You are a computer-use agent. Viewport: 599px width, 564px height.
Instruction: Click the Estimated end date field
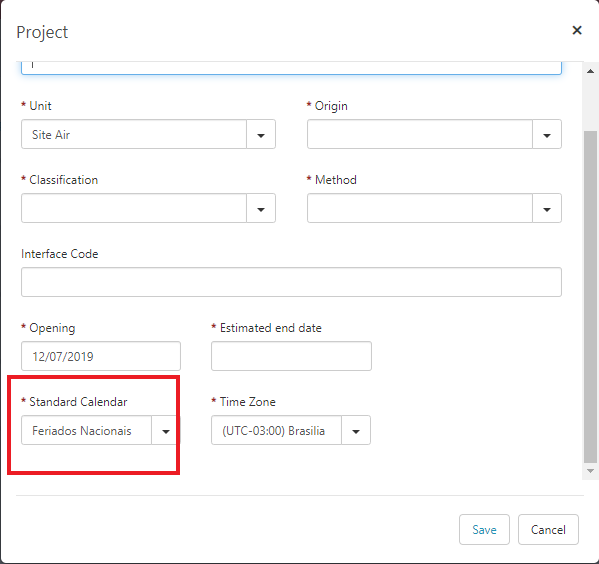click(x=291, y=356)
